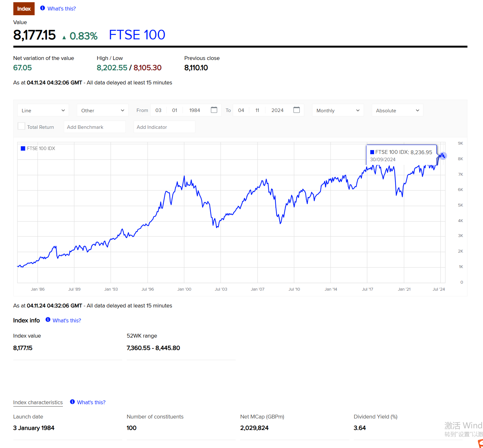Open the To date calendar picker

coord(297,110)
